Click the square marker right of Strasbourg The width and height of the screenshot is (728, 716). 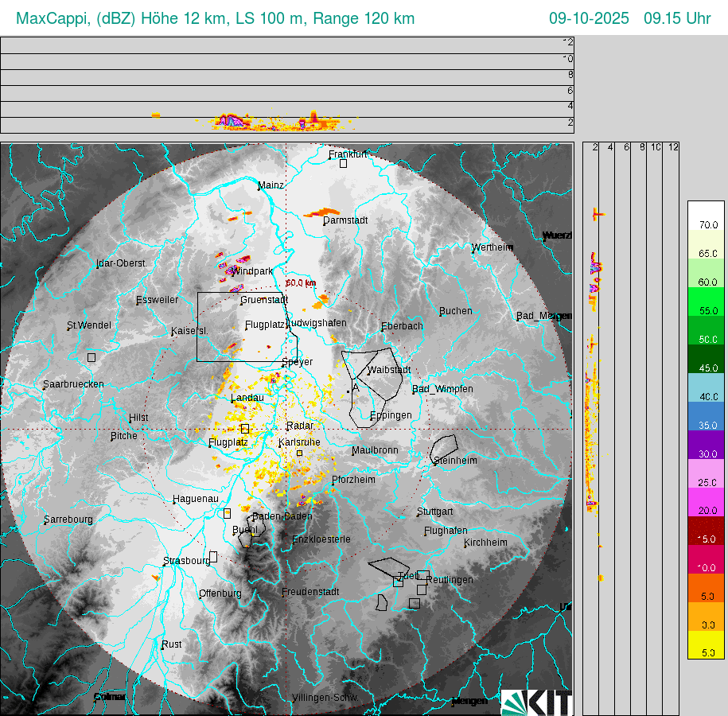213,557
